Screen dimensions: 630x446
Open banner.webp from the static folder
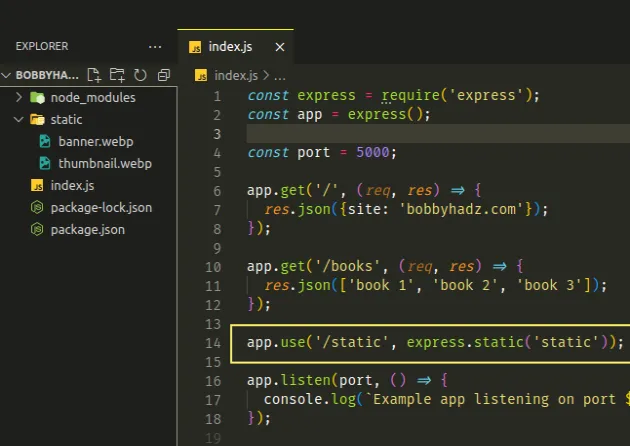point(96,141)
